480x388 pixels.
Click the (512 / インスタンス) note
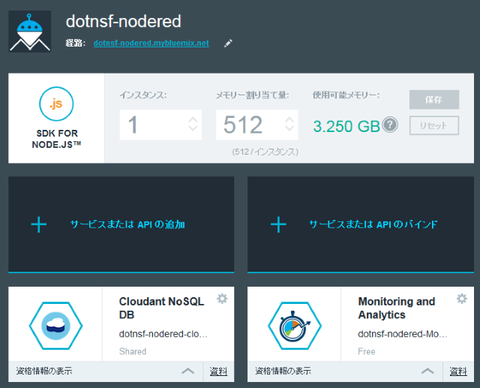pyautogui.click(x=265, y=152)
